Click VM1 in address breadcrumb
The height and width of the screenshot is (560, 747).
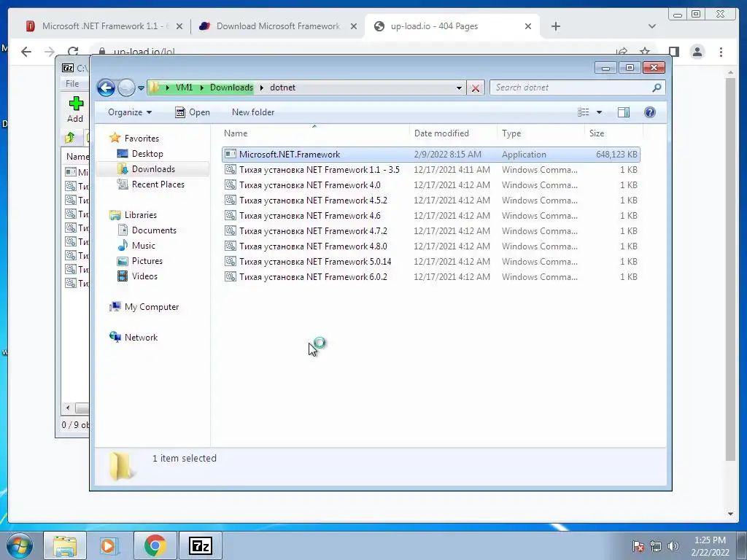184,87
